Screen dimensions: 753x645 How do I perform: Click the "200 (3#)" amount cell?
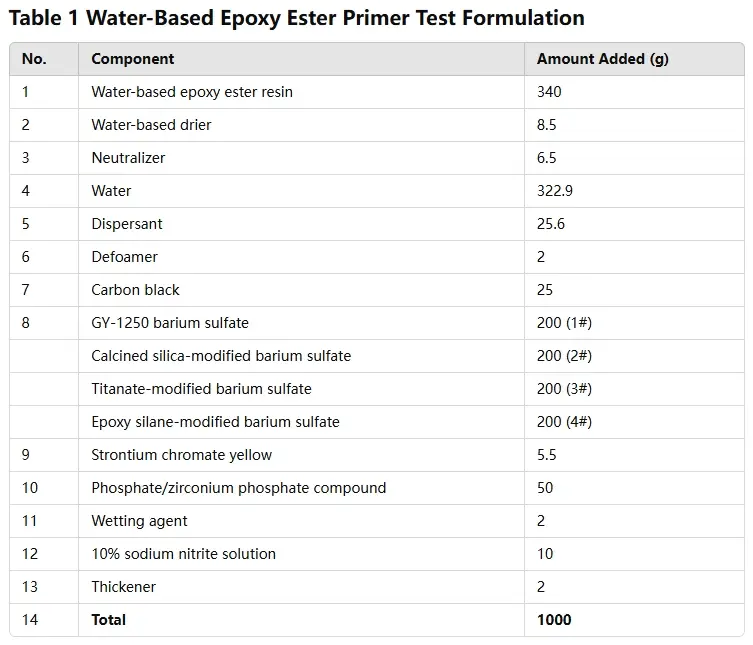click(x=564, y=389)
